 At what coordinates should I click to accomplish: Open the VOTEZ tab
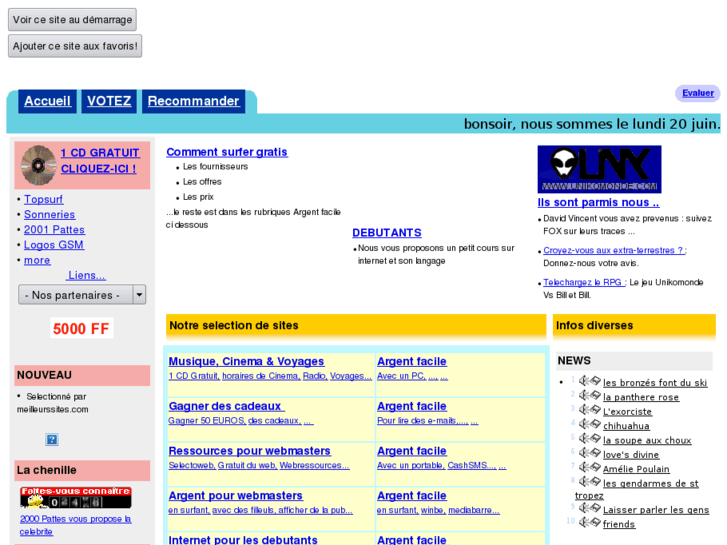tap(109, 101)
